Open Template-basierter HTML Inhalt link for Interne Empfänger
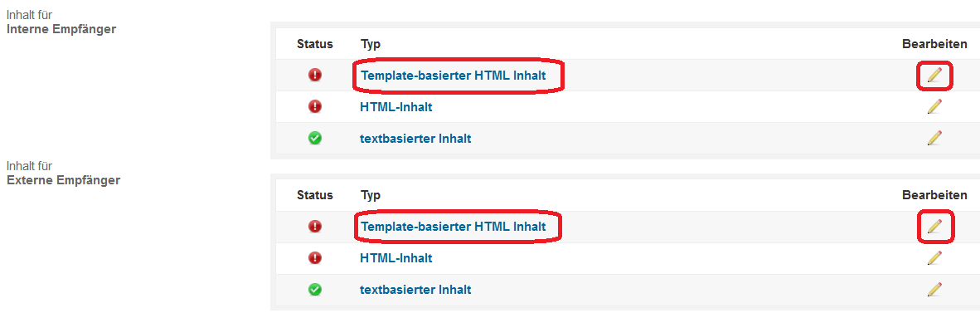Screen dimensions: 980x313 454,76
